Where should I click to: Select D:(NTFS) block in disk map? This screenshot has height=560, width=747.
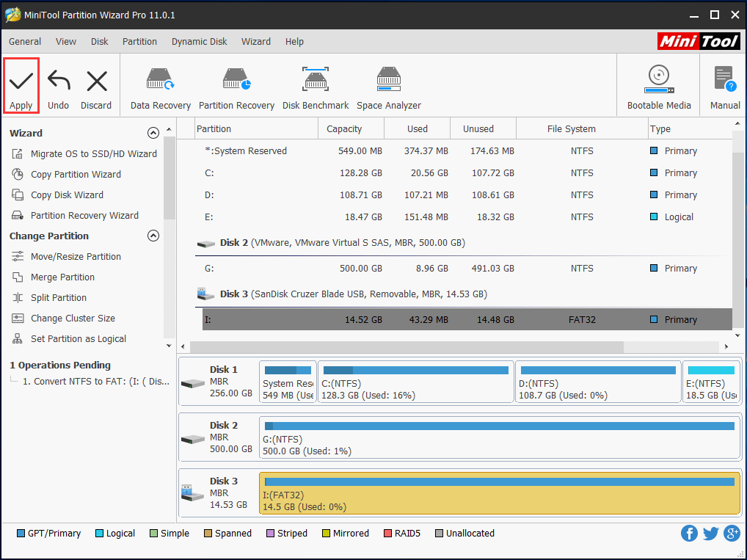[x=598, y=382]
